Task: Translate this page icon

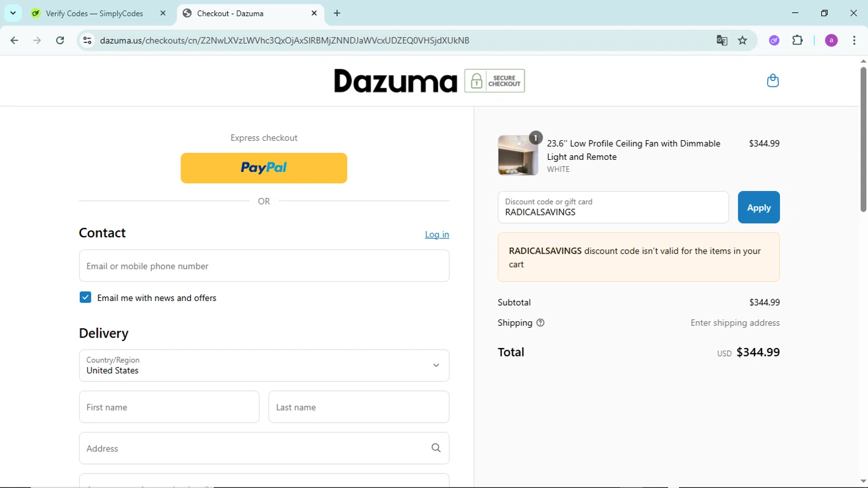Action: pos(722,41)
